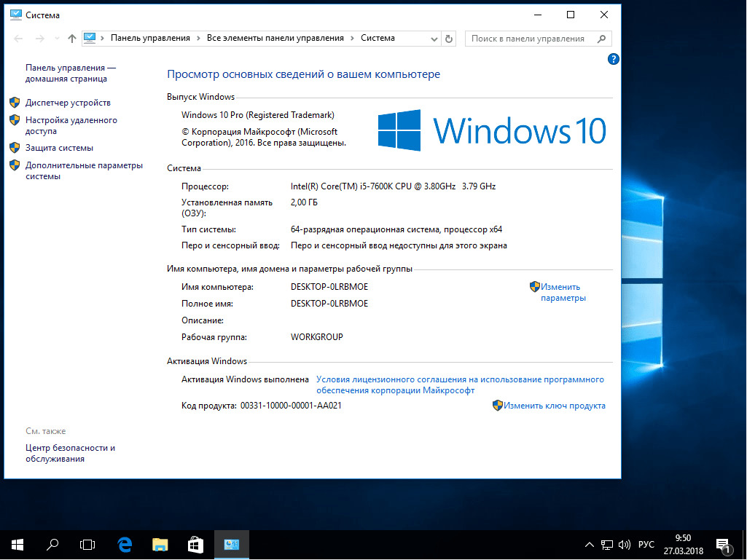This screenshot has width=747, height=560.
Task: Open the Start menu
Action: pyautogui.click(x=16, y=544)
